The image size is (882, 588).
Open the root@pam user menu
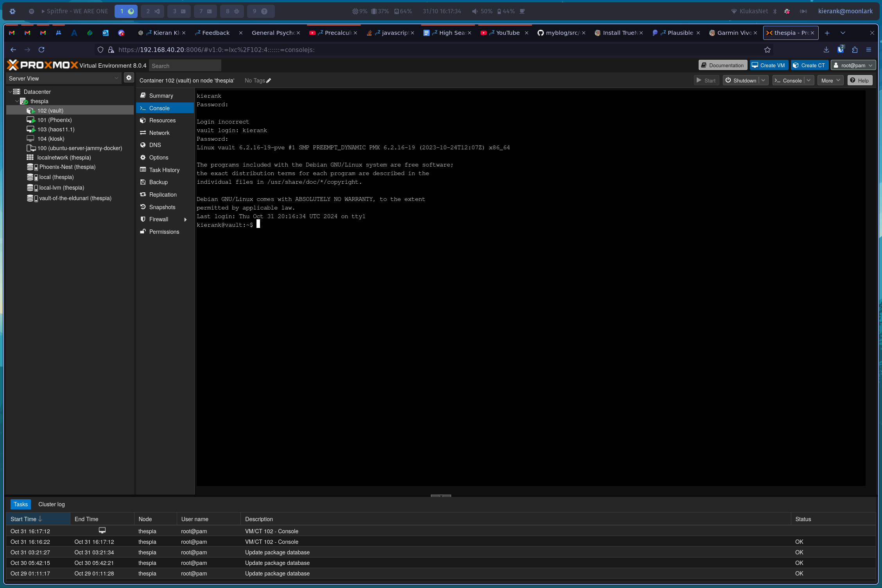[x=853, y=65]
